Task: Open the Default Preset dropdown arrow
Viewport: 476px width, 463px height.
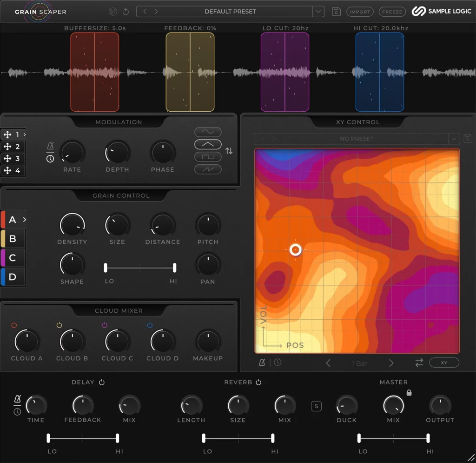Action: pos(318,12)
